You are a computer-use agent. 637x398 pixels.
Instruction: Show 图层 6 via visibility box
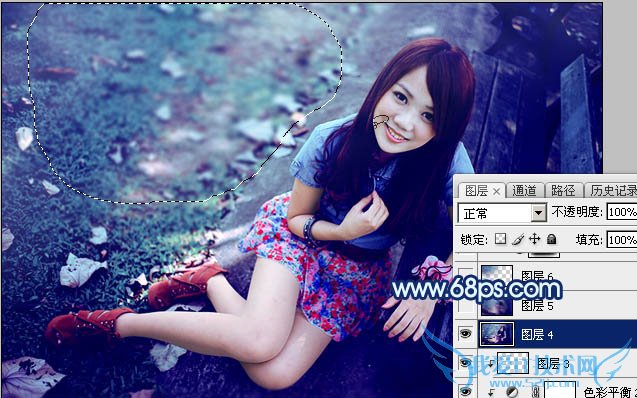click(466, 276)
